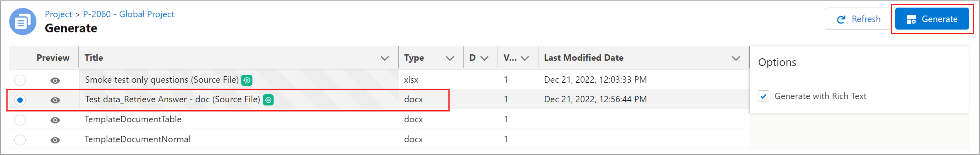Open the V... column chevron menu
The width and height of the screenshot is (980, 155).
(525, 58)
